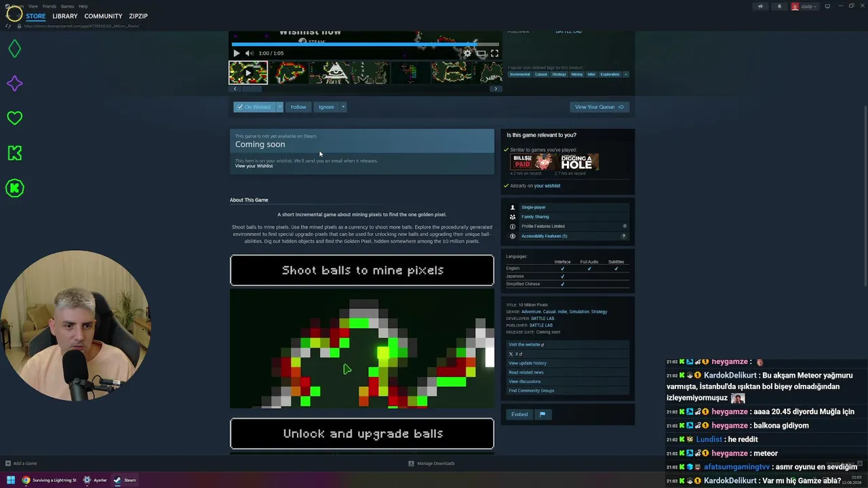868x488 pixels.
Task: Open the Help menu
Action: [83, 6]
